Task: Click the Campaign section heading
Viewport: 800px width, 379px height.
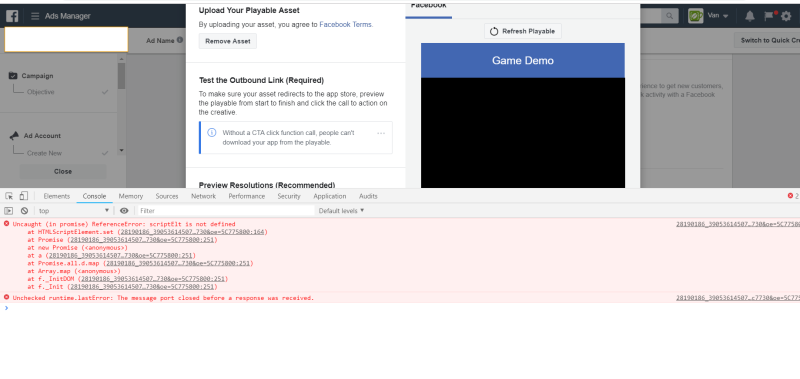Action: point(37,75)
